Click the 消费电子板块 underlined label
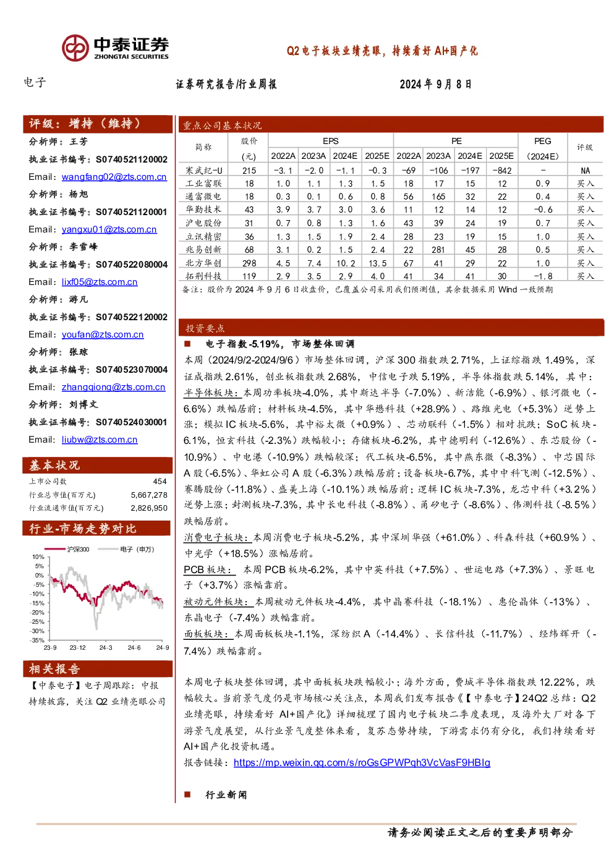 coord(216,538)
